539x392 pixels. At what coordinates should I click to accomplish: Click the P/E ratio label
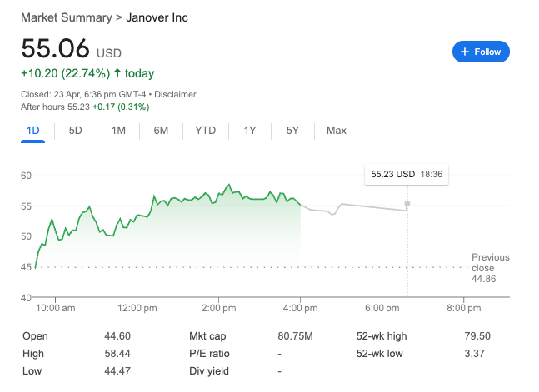click(209, 354)
